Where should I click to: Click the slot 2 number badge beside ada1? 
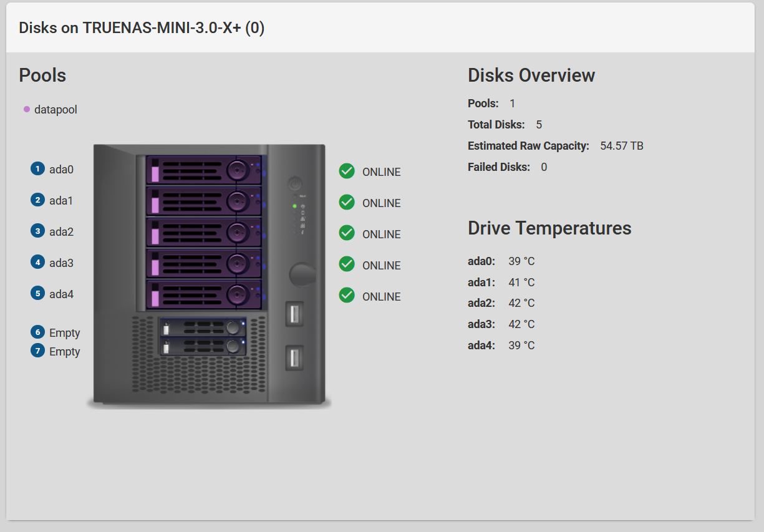click(x=38, y=200)
